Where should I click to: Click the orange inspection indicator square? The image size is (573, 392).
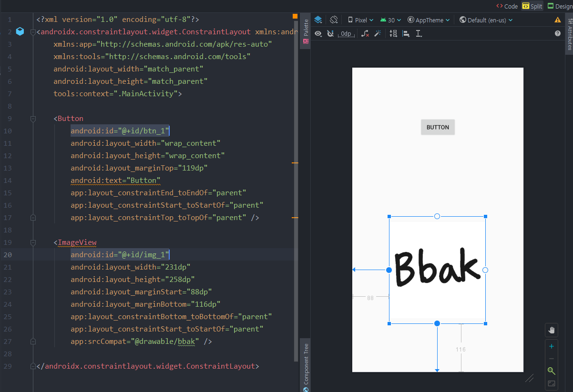(x=295, y=17)
